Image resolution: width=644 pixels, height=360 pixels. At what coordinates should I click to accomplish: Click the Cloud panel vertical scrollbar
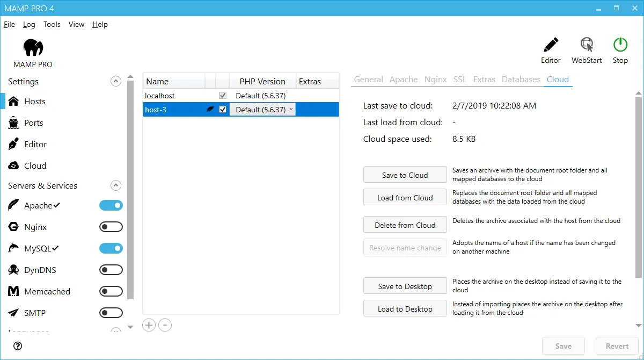pos(639,188)
